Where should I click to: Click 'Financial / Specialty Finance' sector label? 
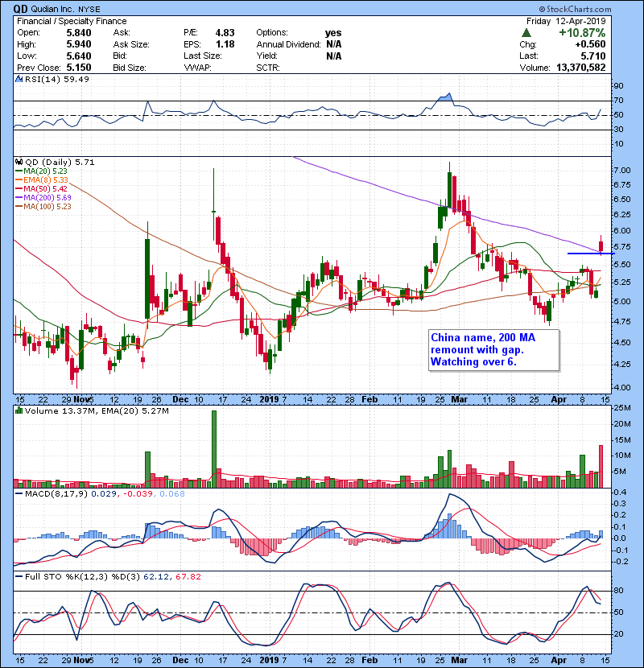72,21
